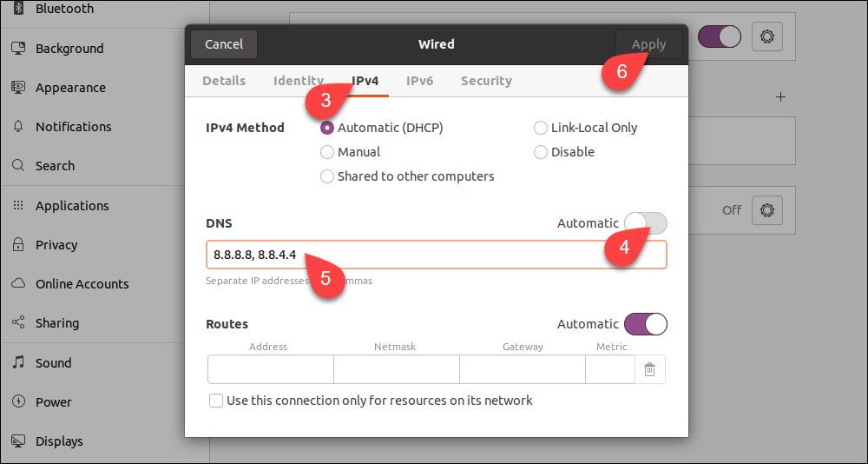The height and width of the screenshot is (464, 868).
Task: Toggle the DNS Automatic switch
Action: point(645,223)
